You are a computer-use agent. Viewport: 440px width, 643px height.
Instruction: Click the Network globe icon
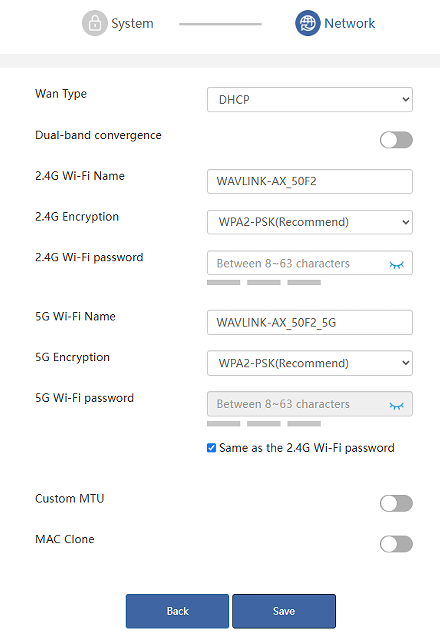(x=308, y=23)
